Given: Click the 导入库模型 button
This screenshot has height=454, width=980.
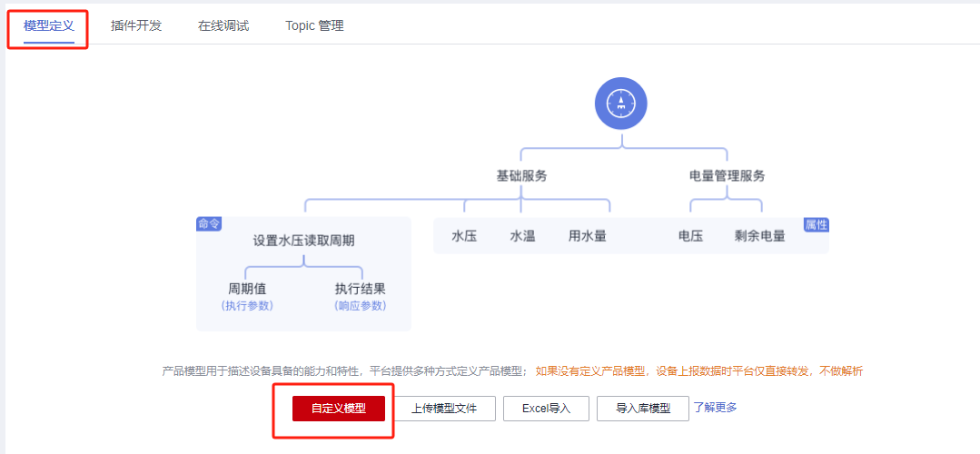Looking at the screenshot, I should pos(643,409).
